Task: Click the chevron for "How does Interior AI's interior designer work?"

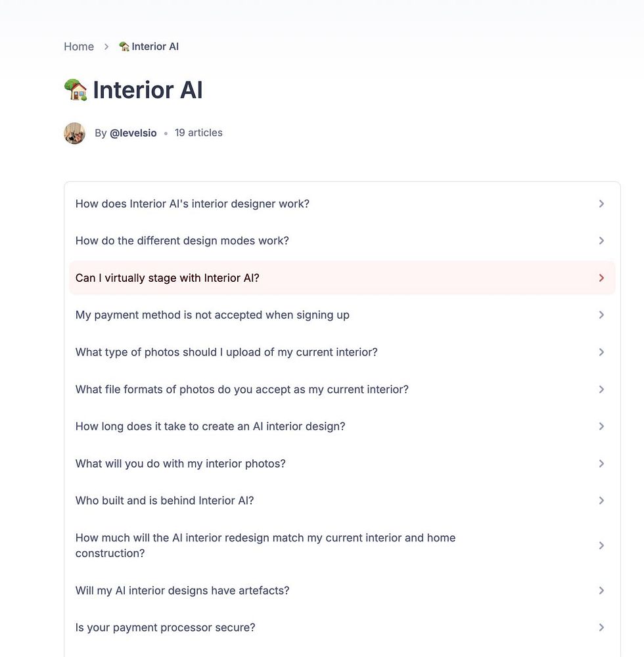Action: coord(601,204)
